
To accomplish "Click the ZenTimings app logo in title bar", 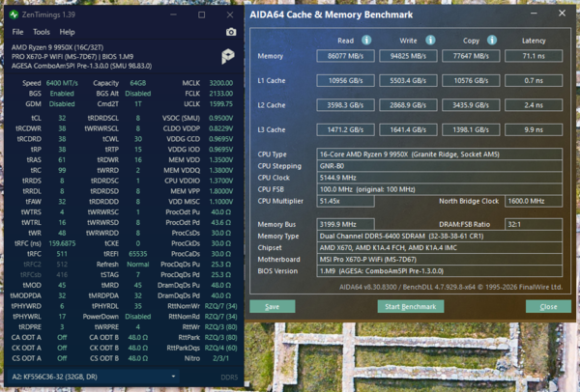I will pos(14,14).
